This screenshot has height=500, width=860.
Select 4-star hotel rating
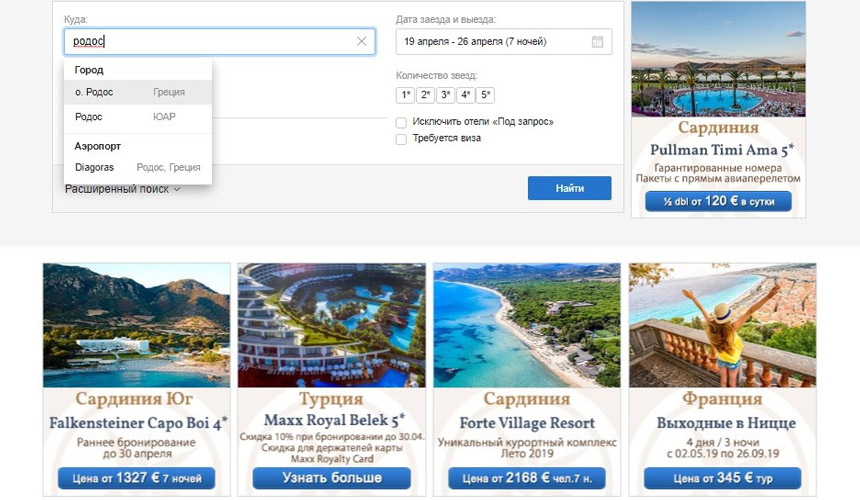[x=465, y=96]
